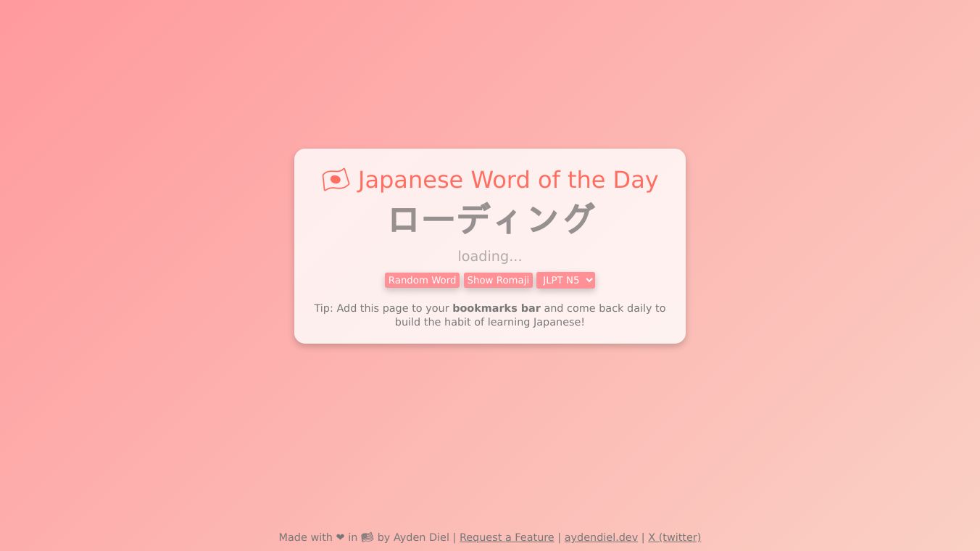980x551 pixels.
Task: Open the JLPT N5 level dropdown
Action: tap(565, 281)
